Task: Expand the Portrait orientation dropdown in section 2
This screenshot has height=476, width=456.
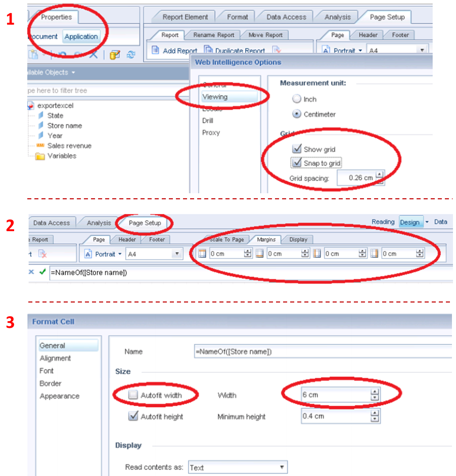Action: tap(120, 254)
